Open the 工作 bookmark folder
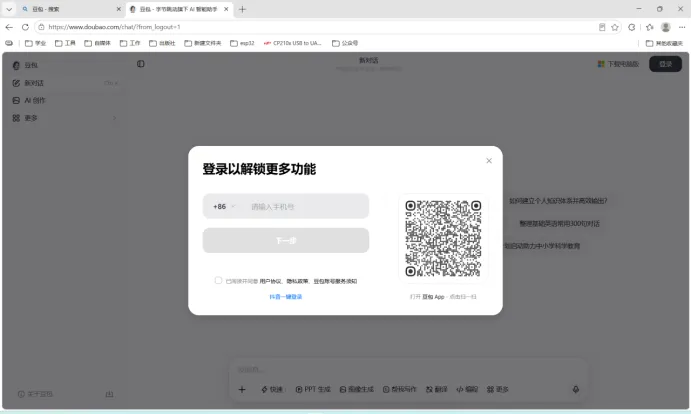The height and width of the screenshot is (414, 692). [x=130, y=43]
